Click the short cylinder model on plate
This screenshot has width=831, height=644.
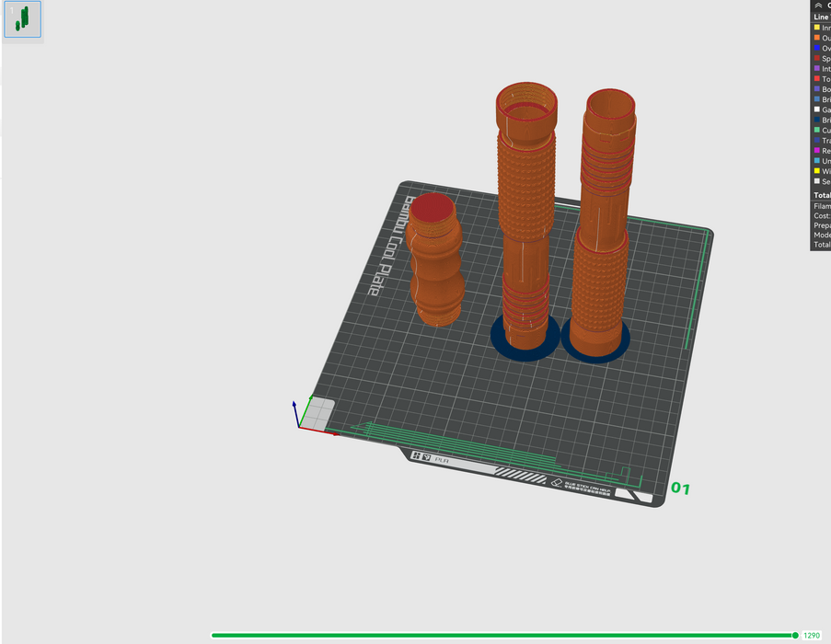coord(434,262)
